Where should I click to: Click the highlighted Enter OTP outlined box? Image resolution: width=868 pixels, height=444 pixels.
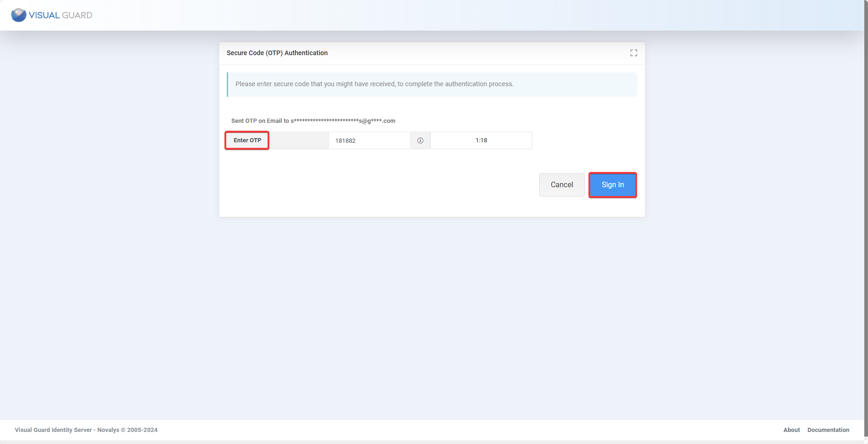point(247,140)
